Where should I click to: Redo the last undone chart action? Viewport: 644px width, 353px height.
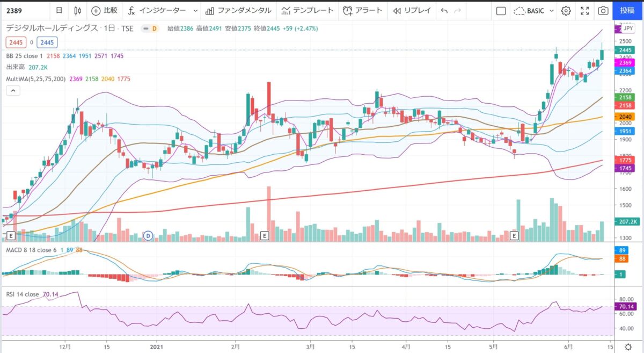click(x=457, y=10)
